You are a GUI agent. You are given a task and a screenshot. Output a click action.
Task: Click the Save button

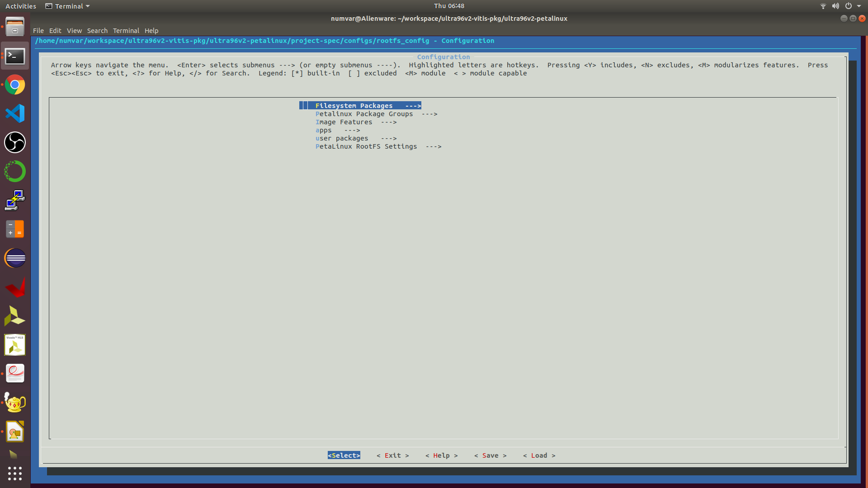click(x=490, y=455)
